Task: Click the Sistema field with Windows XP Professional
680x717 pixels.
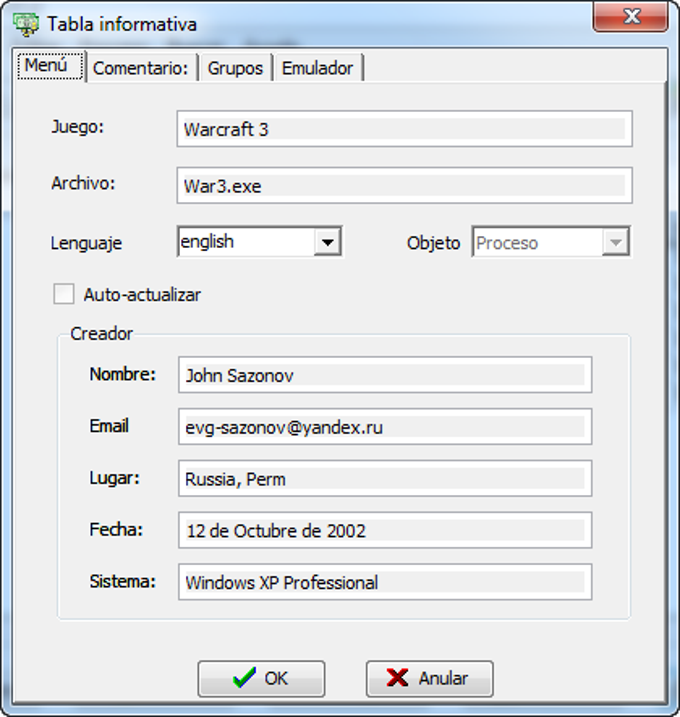Action: 385,582
